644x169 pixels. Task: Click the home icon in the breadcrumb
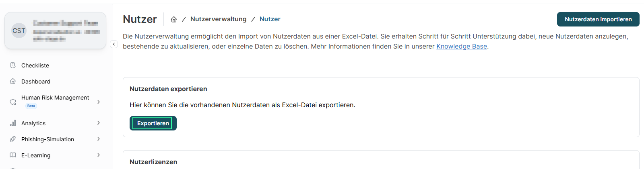point(174,19)
